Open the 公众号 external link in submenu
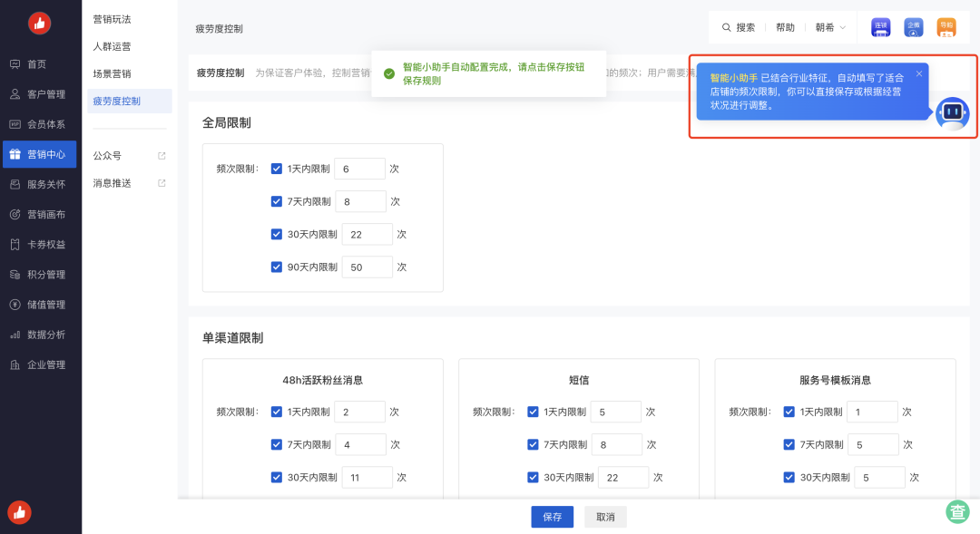The image size is (980, 534). (112, 155)
